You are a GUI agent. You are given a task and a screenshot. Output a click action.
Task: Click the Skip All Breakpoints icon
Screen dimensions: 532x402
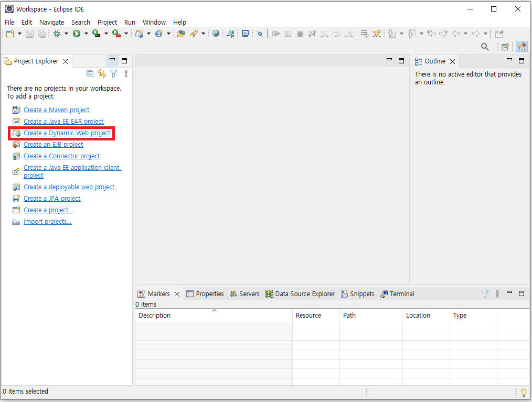[260, 34]
